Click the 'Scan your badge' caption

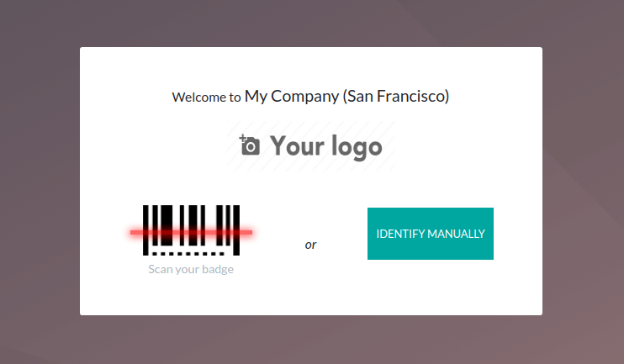tap(191, 269)
